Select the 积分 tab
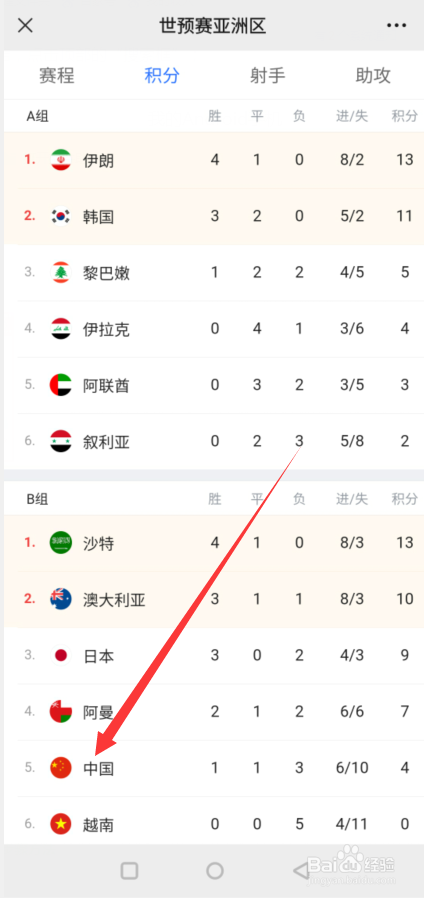This screenshot has height=898, width=424. 162,76
